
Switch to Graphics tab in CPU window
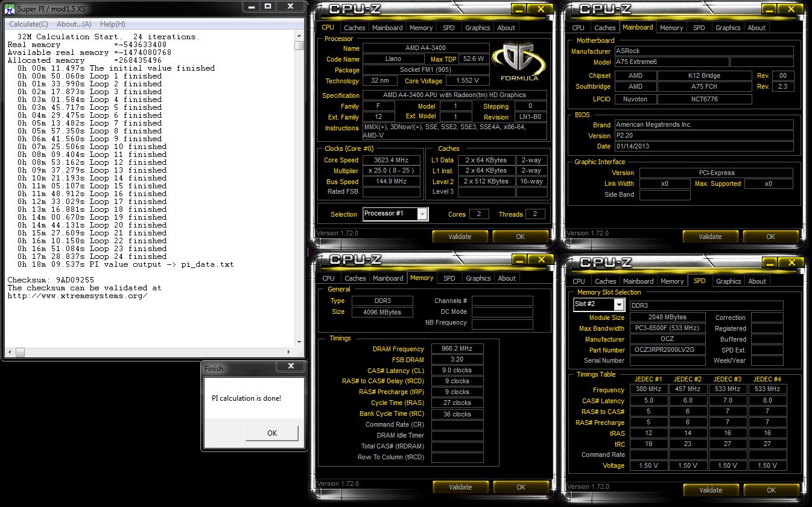[x=478, y=28]
